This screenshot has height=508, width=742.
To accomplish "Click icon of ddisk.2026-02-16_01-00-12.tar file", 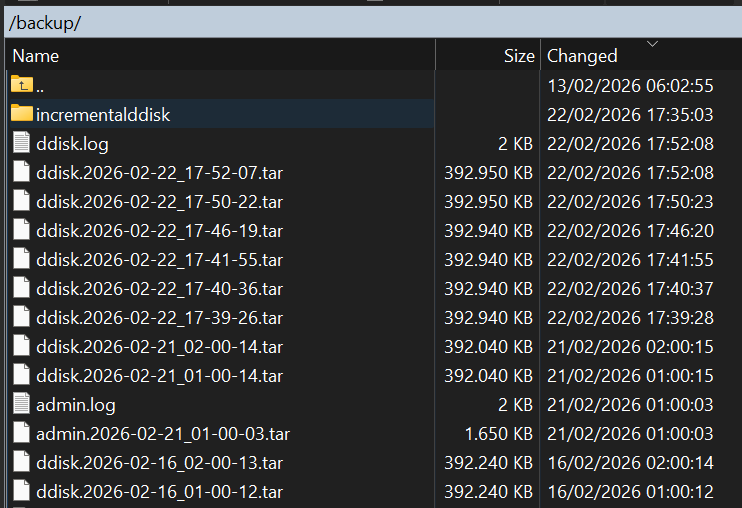I will tap(22, 492).
